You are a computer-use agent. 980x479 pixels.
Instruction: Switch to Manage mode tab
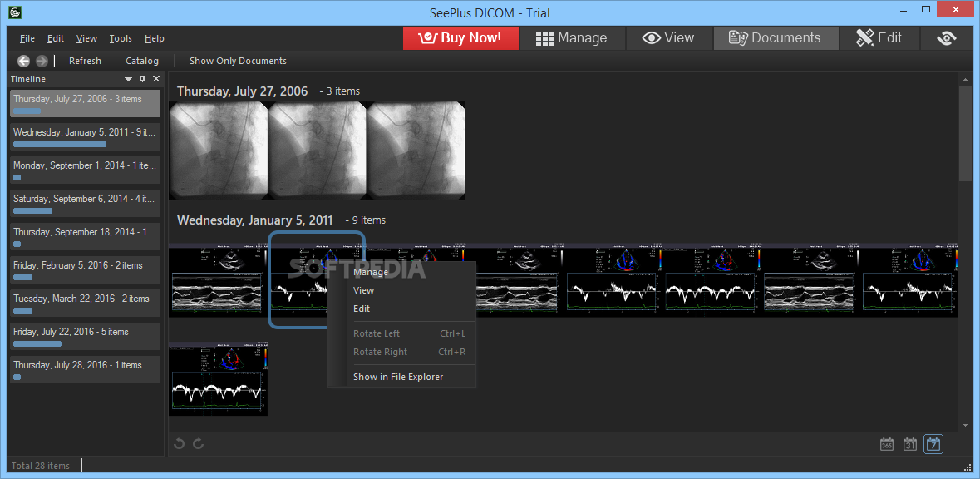coord(572,37)
